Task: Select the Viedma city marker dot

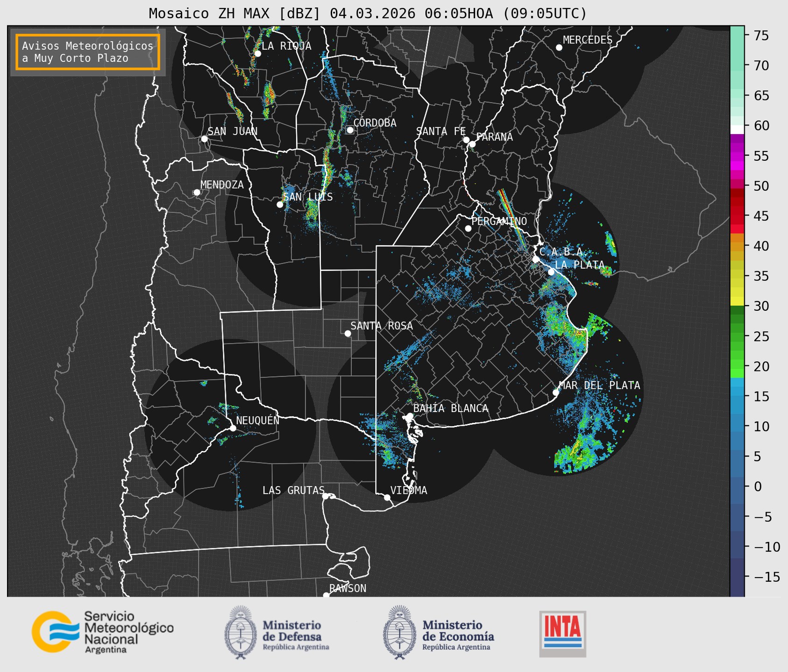Action: 387,498
